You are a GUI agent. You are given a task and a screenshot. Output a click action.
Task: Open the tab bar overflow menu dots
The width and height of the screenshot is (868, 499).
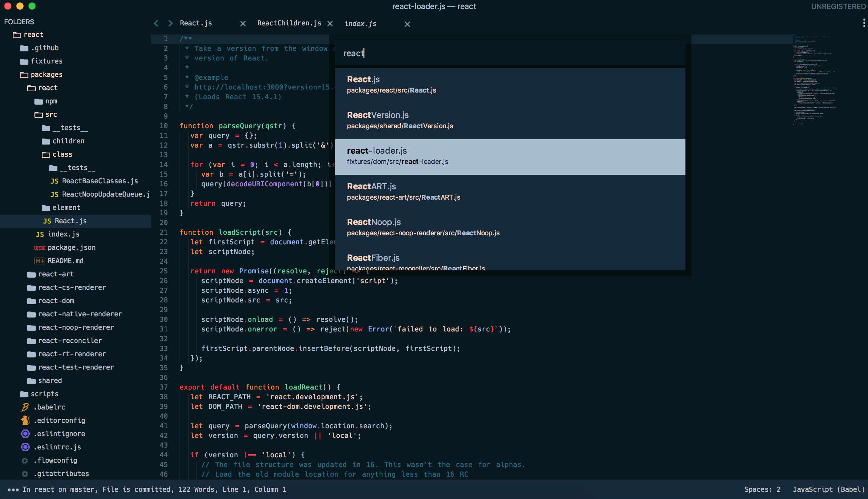(864, 23)
